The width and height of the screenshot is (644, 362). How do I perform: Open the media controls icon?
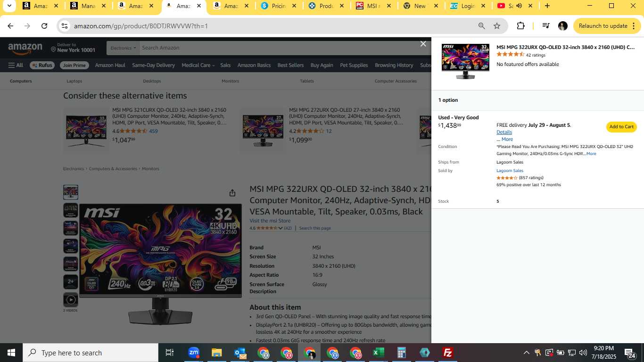click(545, 26)
